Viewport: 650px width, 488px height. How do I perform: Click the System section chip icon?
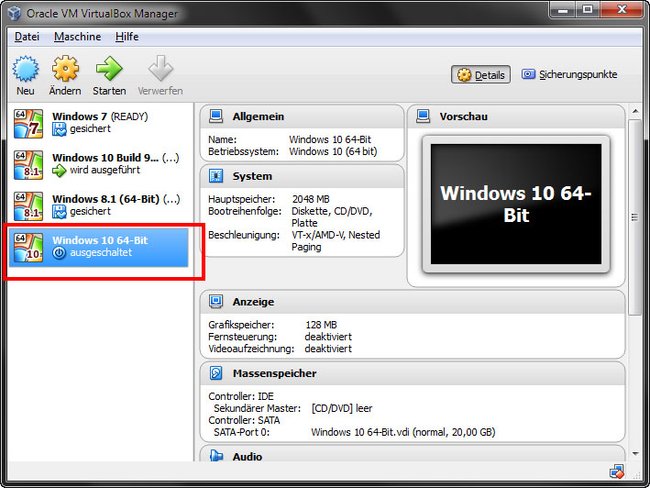click(x=216, y=176)
